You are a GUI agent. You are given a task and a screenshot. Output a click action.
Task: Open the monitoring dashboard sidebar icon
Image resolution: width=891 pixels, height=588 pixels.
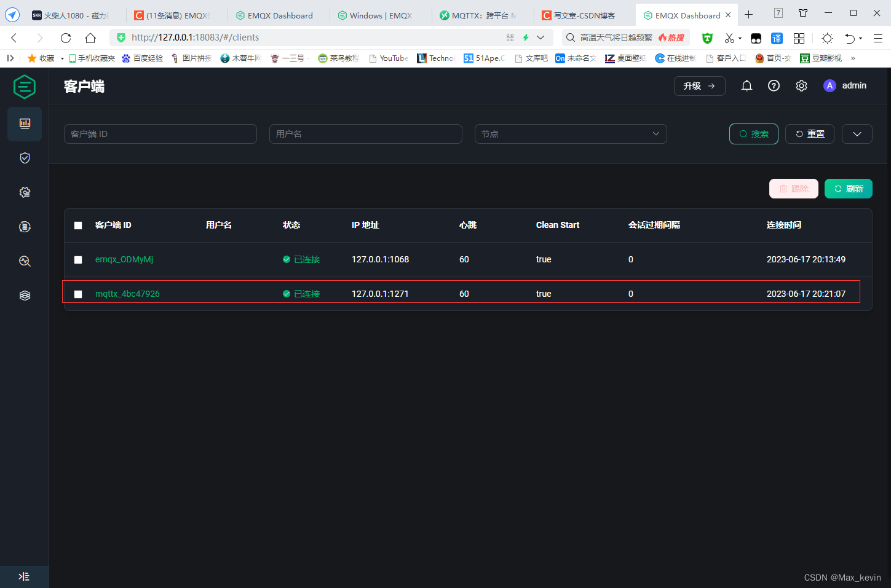coord(25,123)
